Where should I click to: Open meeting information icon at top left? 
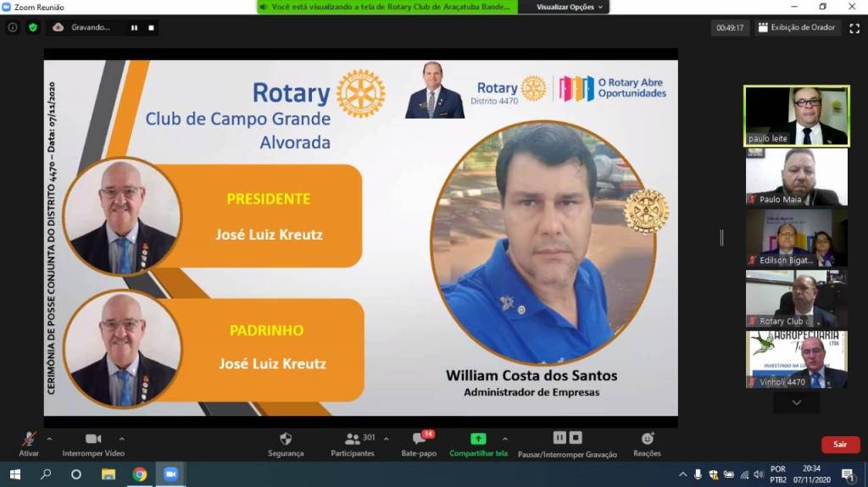13,27
